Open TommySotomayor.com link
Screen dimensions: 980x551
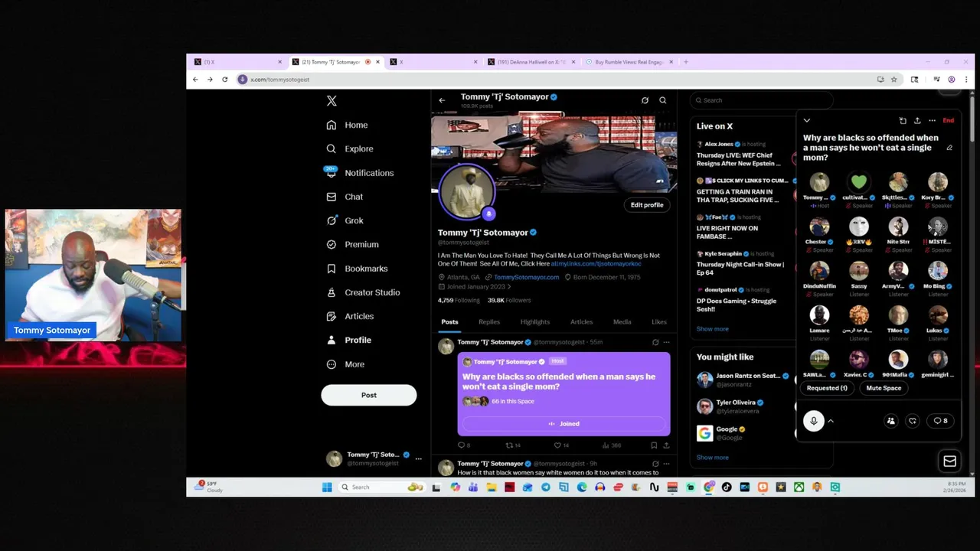click(x=527, y=277)
